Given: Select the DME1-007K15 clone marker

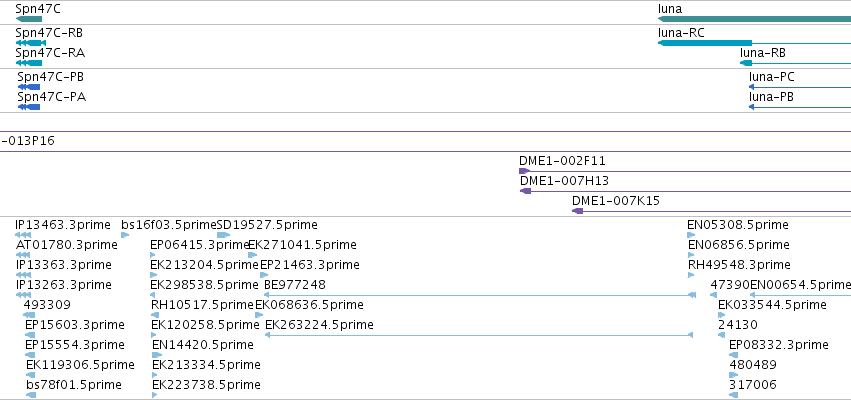Looking at the screenshot, I should (712, 211).
